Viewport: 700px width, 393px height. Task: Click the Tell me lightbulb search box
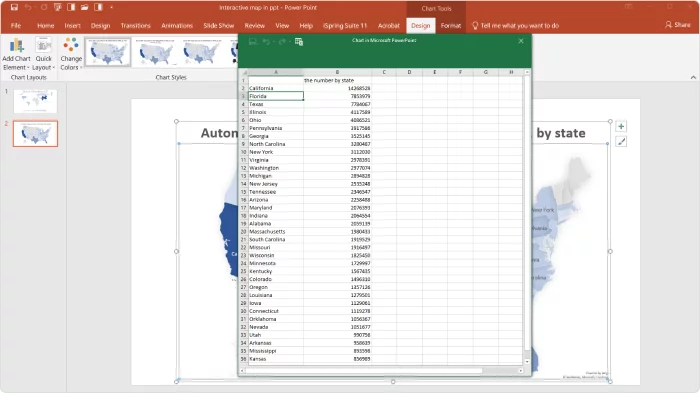516,25
